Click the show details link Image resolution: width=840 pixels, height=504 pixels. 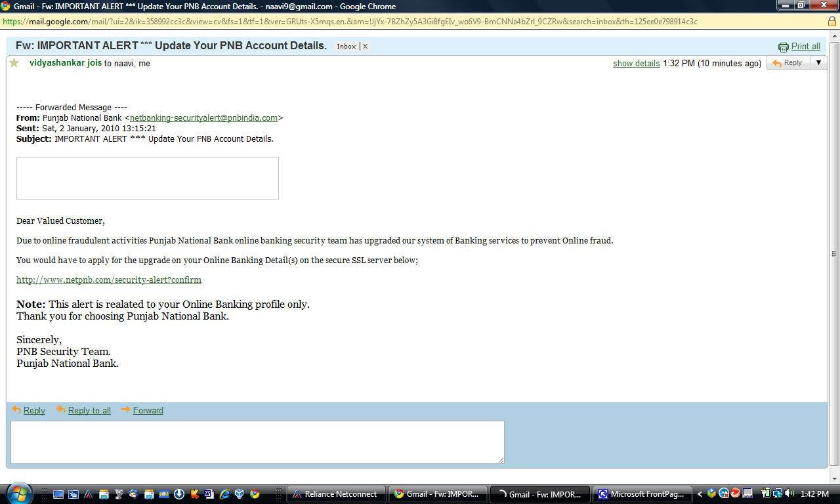[636, 64]
